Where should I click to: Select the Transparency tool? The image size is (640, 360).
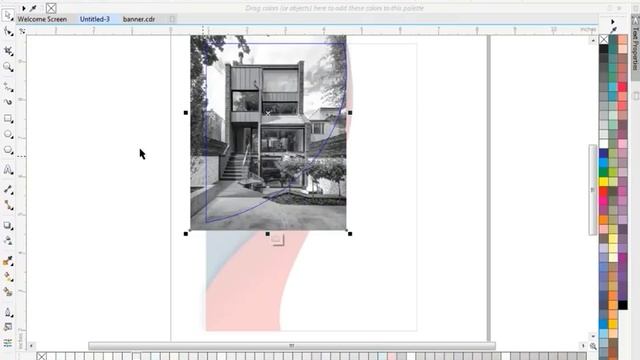pos(8,241)
